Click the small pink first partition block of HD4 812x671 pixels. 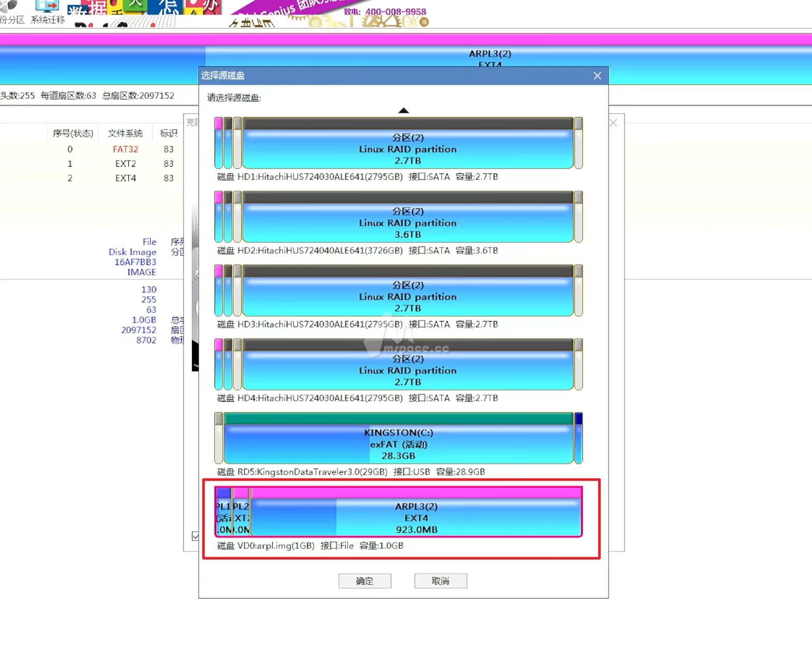point(218,365)
